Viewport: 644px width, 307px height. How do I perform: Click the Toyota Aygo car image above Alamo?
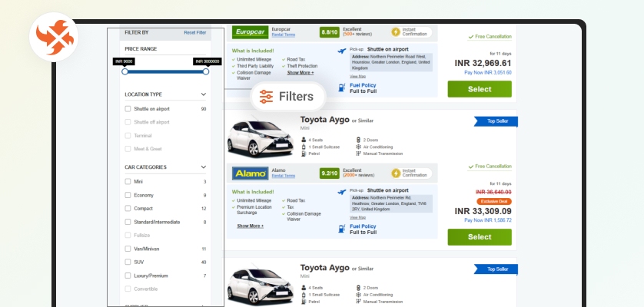pos(260,137)
